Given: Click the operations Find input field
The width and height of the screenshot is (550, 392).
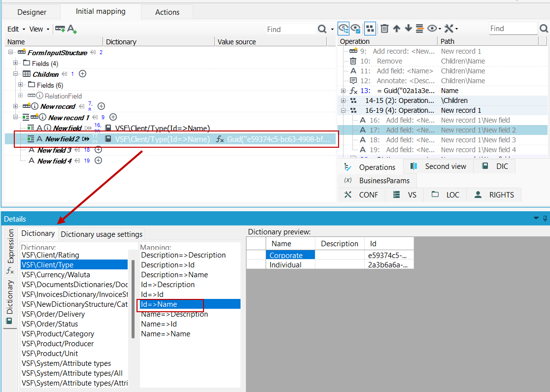Looking at the screenshot, I should point(513,29).
